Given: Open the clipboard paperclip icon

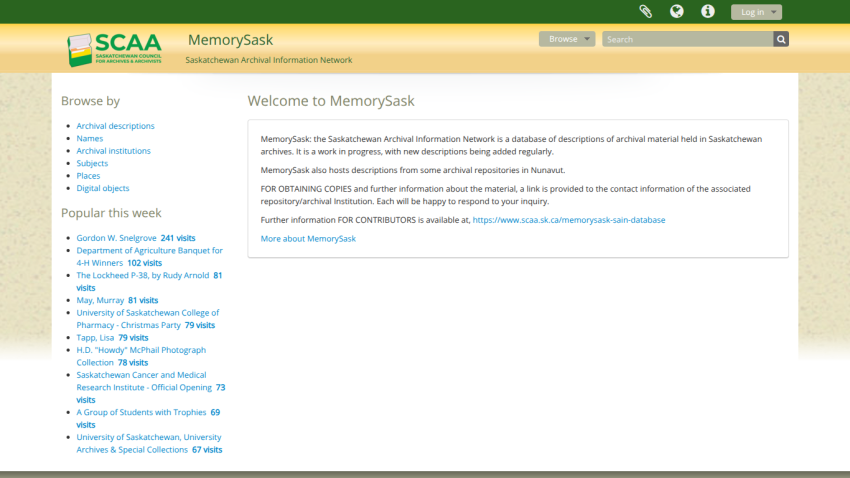Looking at the screenshot, I should pos(645,11).
